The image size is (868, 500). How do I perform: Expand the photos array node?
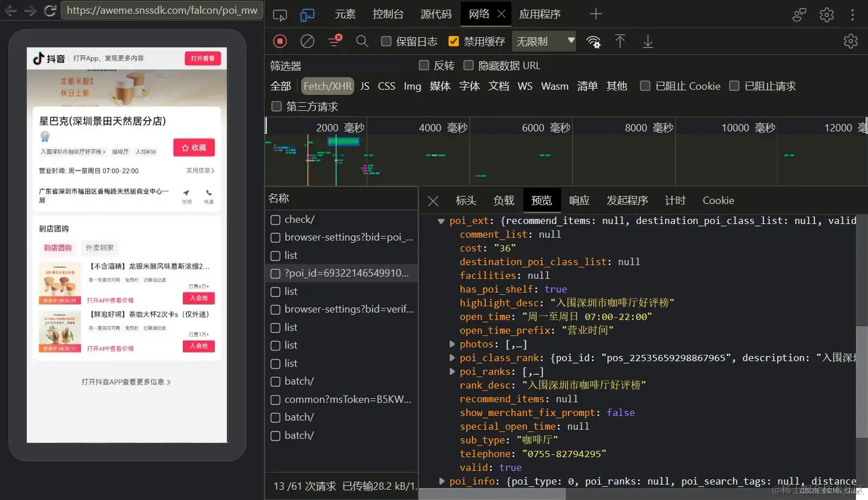click(x=452, y=344)
